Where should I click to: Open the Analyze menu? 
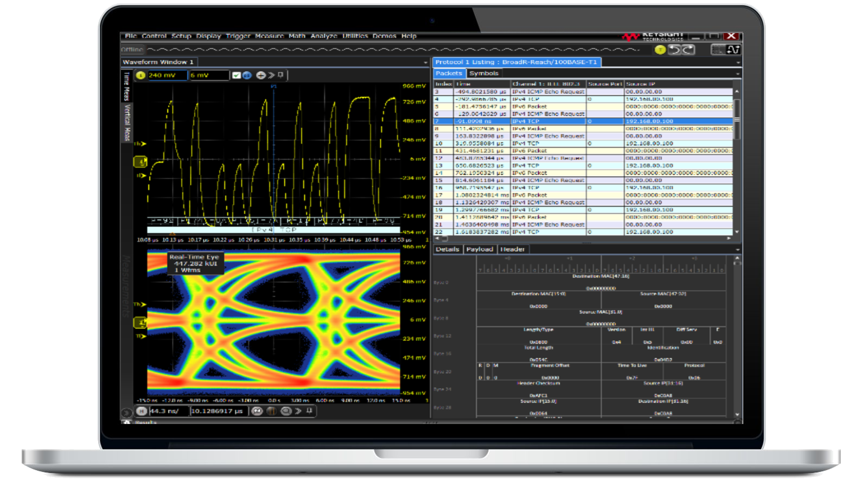point(324,36)
